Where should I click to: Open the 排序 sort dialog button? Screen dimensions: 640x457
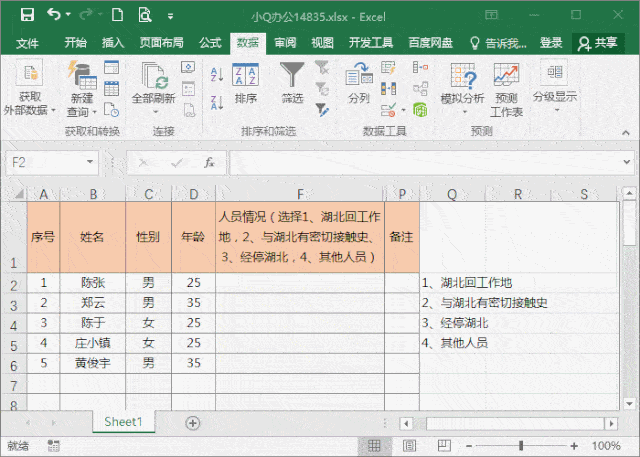tap(245, 83)
